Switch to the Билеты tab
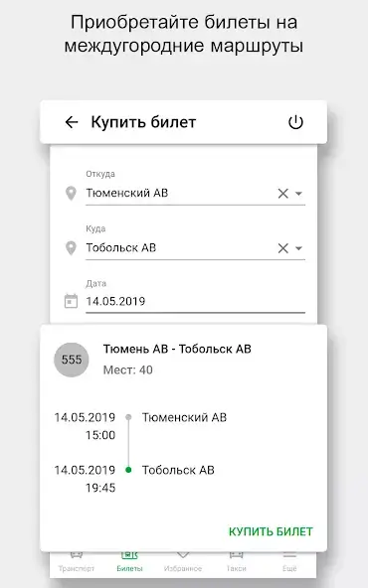 point(129,562)
